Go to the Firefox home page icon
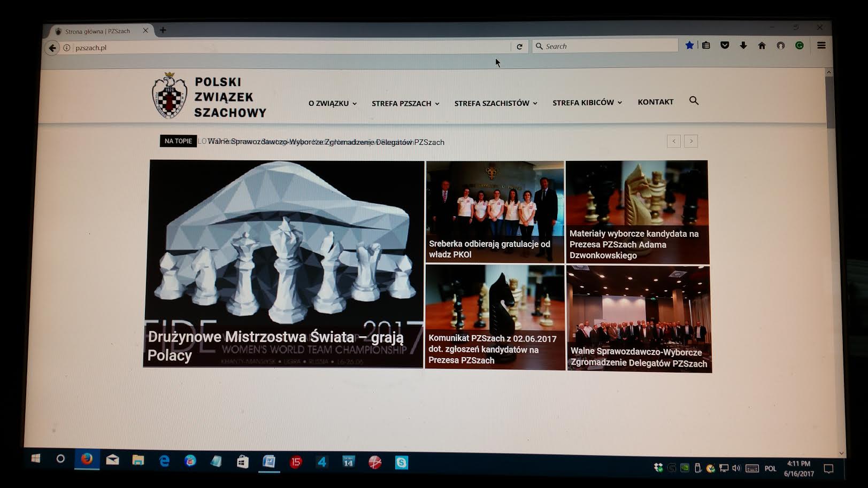Image resolution: width=868 pixels, height=488 pixels. coord(762,45)
